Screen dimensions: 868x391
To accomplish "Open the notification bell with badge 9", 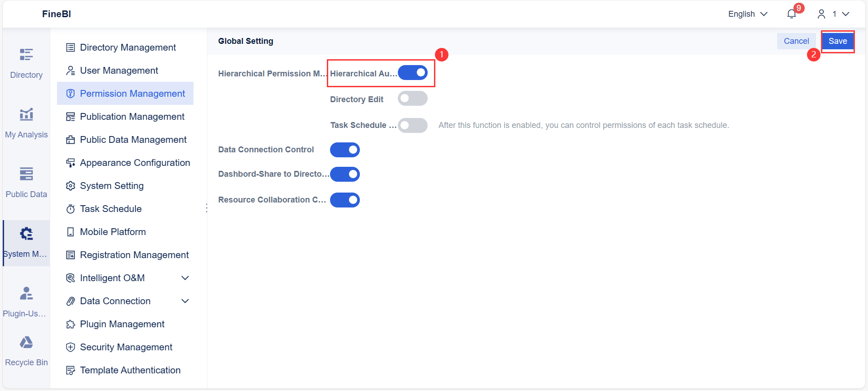I will click(x=791, y=14).
